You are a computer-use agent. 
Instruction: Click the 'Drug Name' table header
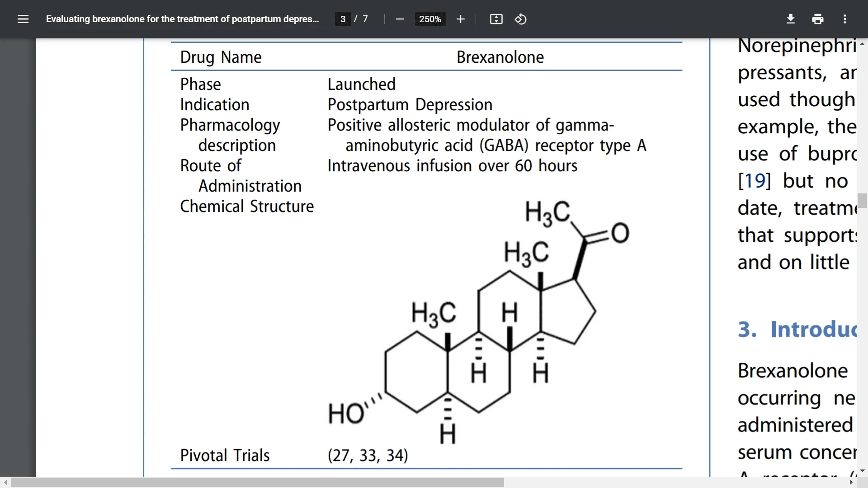click(221, 57)
